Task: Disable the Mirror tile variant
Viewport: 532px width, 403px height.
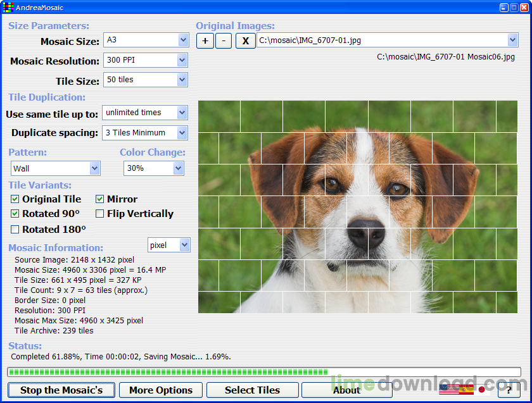Action: (x=100, y=199)
